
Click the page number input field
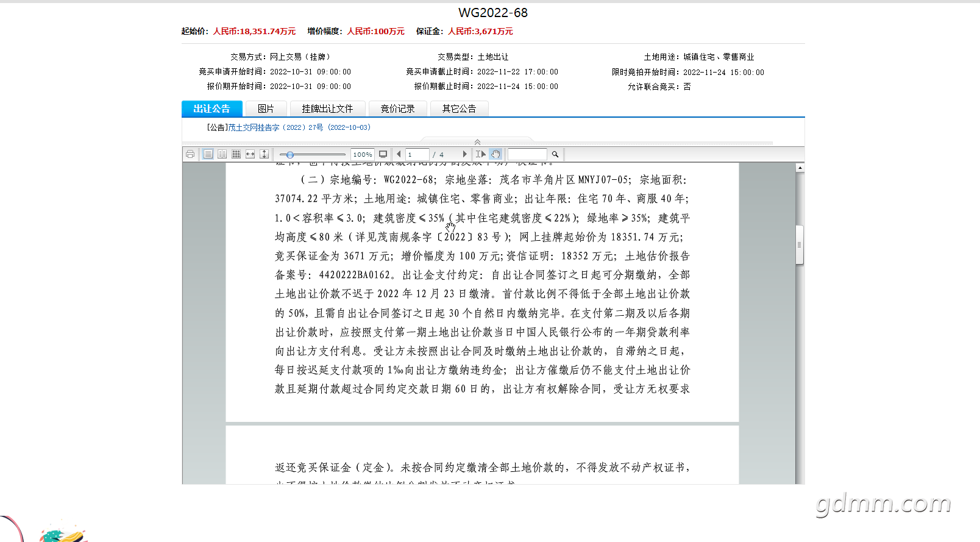pos(417,154)
